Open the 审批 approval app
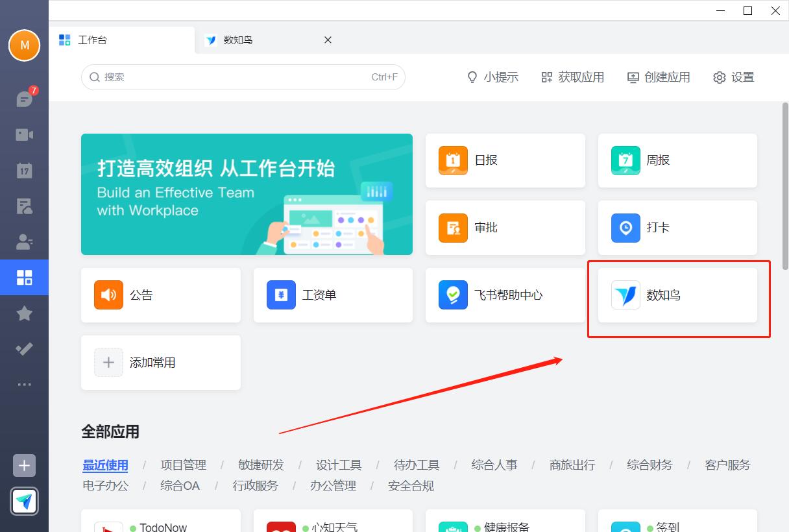 pyautogui.click(x=505, y=228)
